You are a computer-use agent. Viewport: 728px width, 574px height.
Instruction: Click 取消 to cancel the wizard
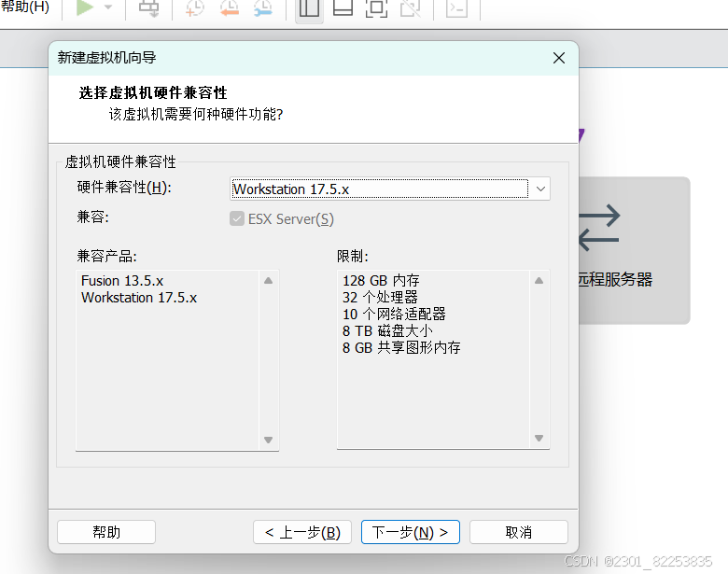point(519,532)
